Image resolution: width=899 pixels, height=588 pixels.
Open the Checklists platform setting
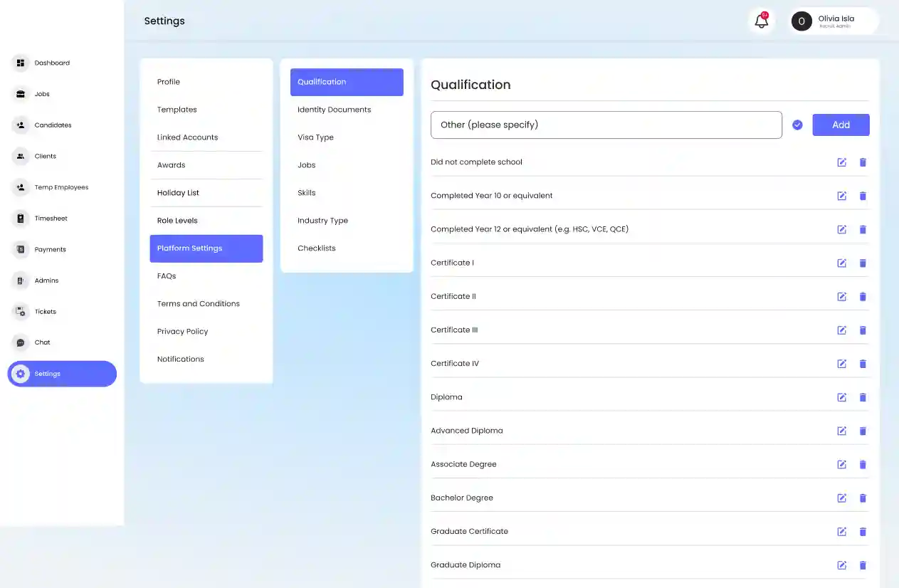(316, 248)
